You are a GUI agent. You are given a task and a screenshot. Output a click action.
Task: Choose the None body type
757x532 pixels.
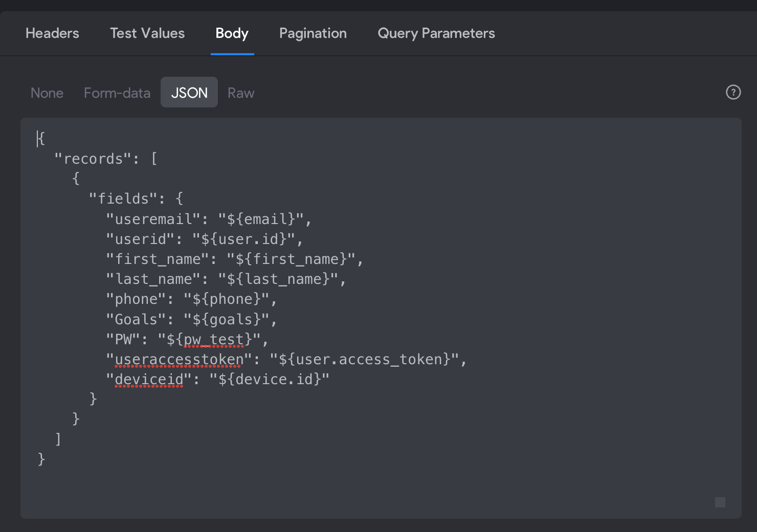pos(47,93)
